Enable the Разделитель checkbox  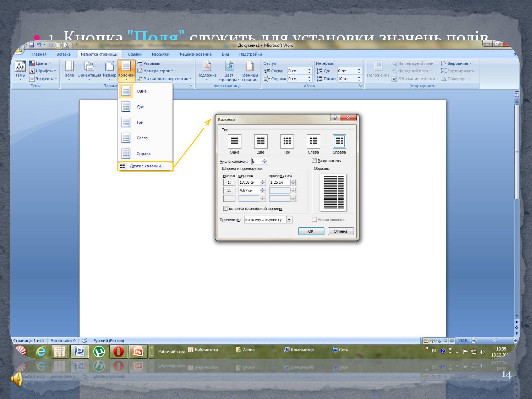point(314,161)
